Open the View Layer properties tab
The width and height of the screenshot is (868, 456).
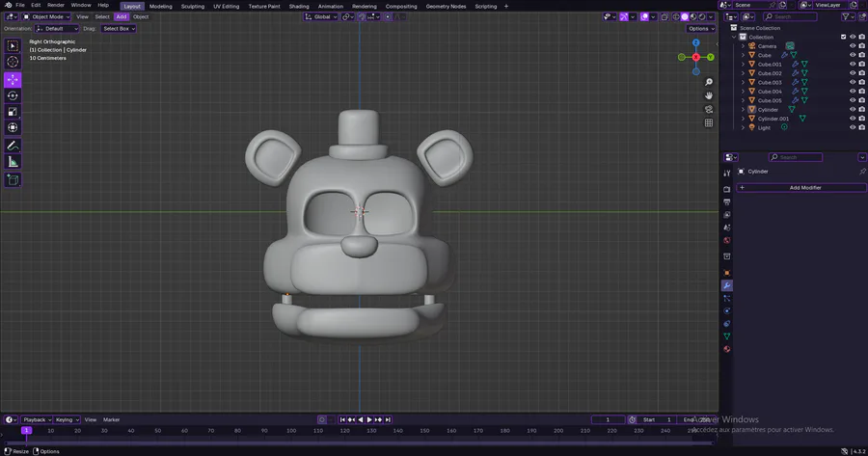(x=727, y=215)
